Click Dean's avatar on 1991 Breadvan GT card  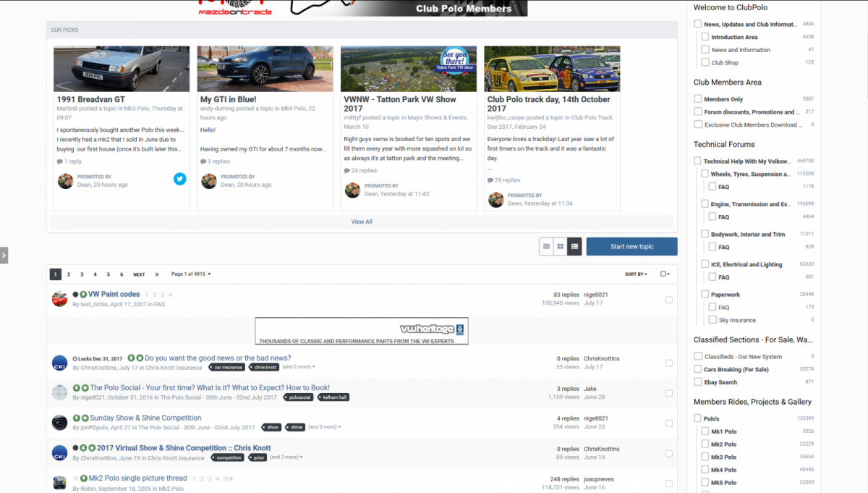pyautogui.click(x=65, y=181)
